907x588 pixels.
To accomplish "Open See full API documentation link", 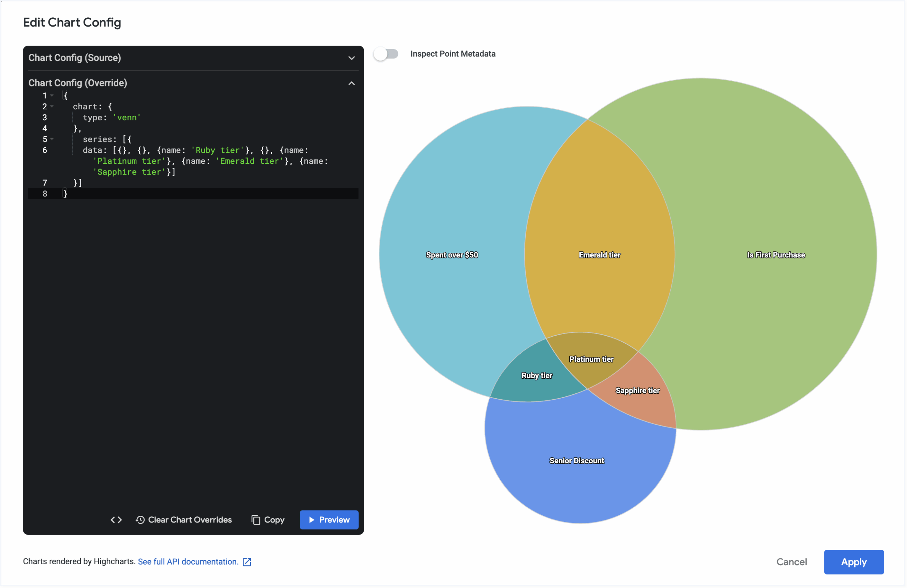I will 187,562.
